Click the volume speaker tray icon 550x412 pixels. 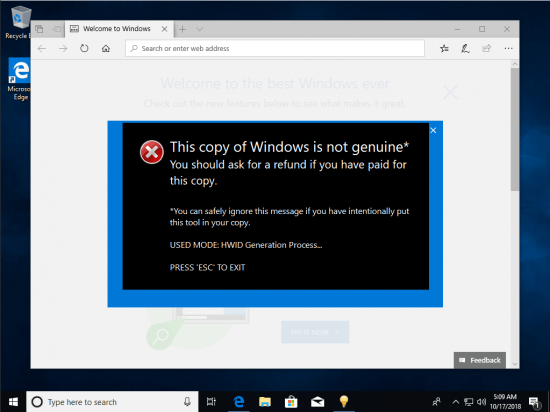point(482,402)
